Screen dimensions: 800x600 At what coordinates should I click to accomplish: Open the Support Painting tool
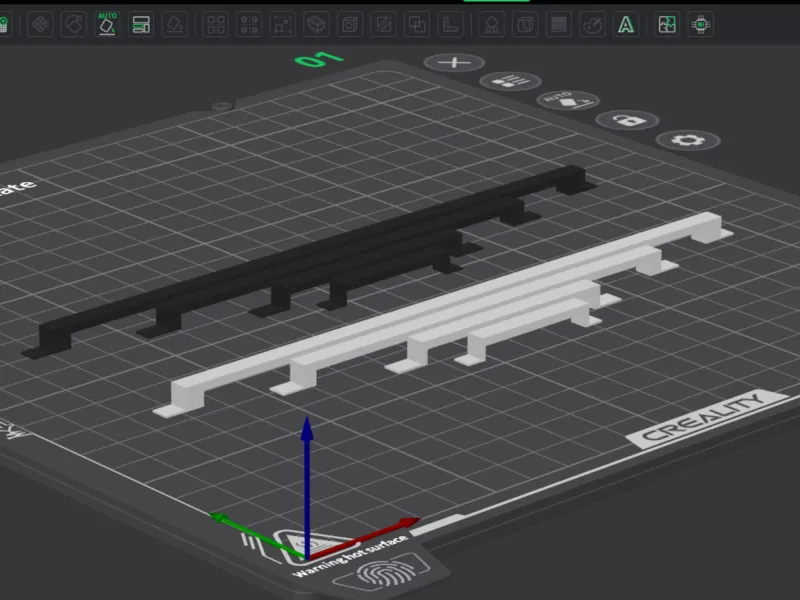click(x=492, y=24)
